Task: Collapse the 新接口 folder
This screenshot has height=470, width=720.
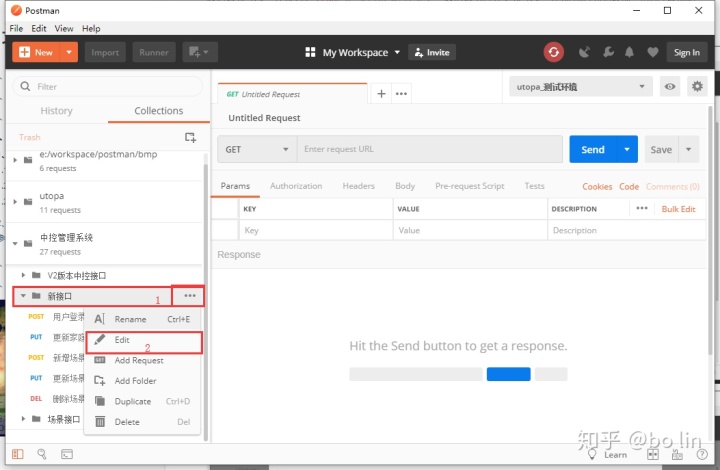Action: (x=23, y=296)
